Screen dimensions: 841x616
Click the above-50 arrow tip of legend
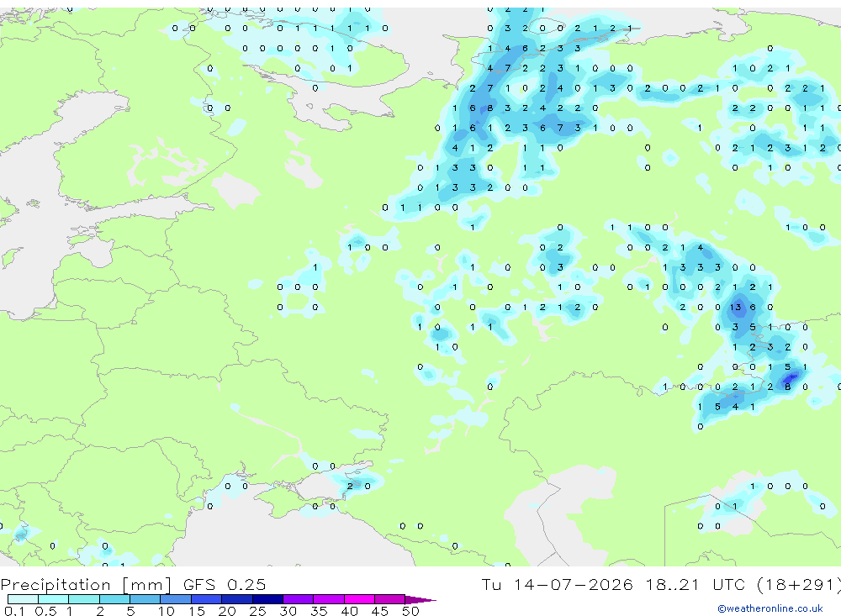pos(420,599)
